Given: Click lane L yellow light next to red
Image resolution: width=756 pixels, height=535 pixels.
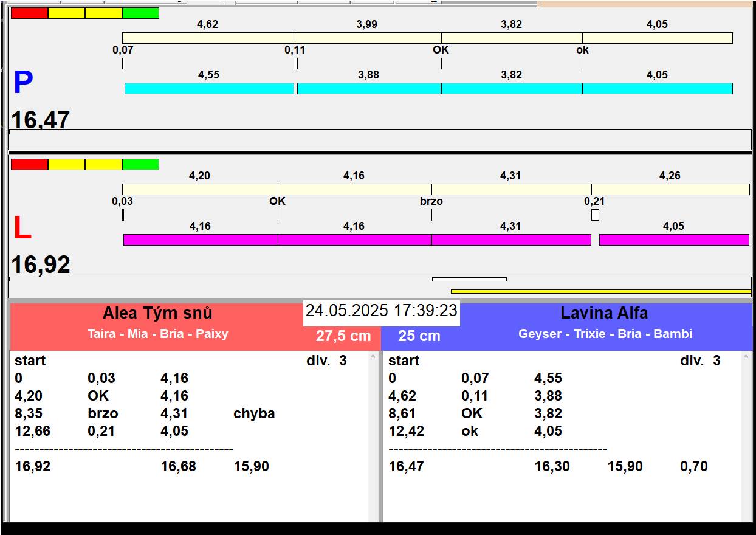Looking at the screenshot, I should 66,164.
